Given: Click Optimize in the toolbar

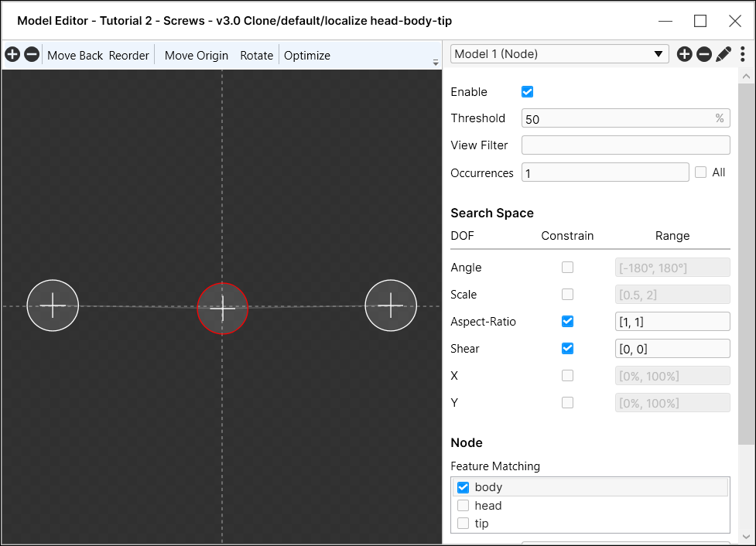Looking at the screenshot, I should pyautogui.click(x=307, y=56).
